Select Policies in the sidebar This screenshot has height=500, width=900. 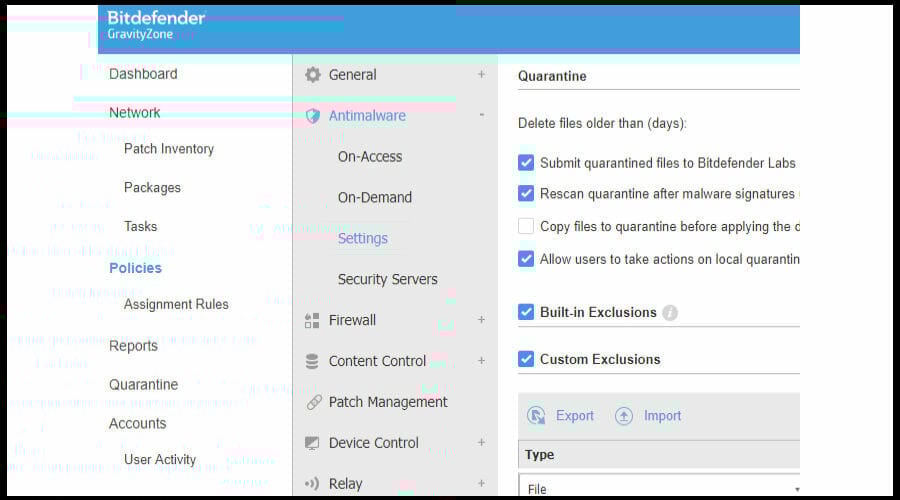[x=135, y=268]
